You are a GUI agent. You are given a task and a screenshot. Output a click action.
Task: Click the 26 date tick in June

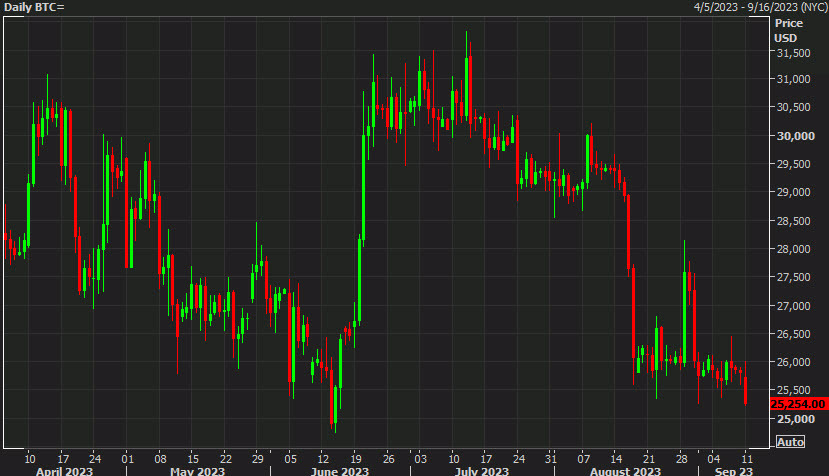click(389, 459)
